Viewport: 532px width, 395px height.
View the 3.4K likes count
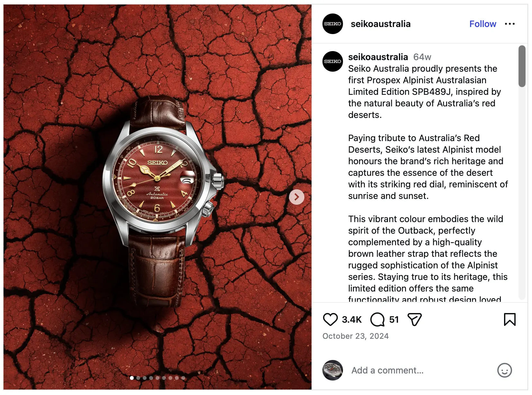click(352, 319)
